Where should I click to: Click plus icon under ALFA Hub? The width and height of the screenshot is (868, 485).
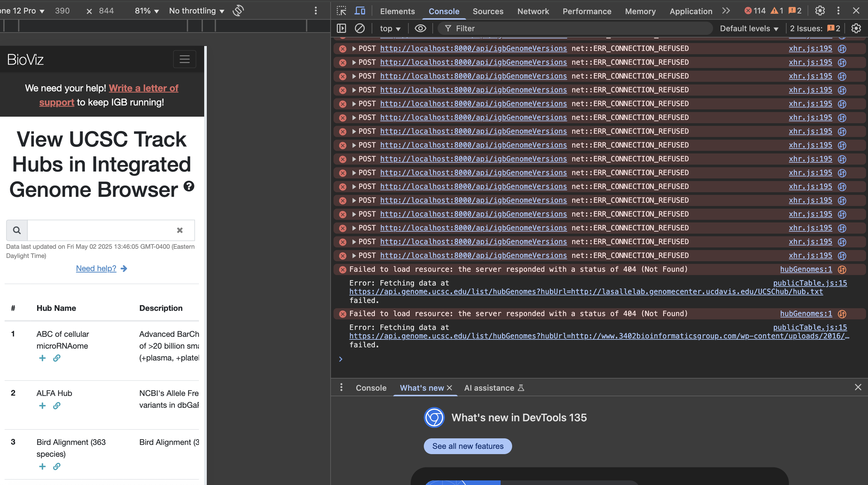(x=42, y=405)
